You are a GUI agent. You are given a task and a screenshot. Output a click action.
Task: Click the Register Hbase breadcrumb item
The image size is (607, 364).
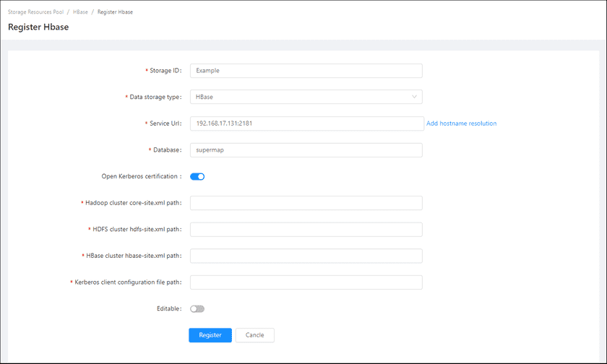pyautogui.click(x=116, y=12)
